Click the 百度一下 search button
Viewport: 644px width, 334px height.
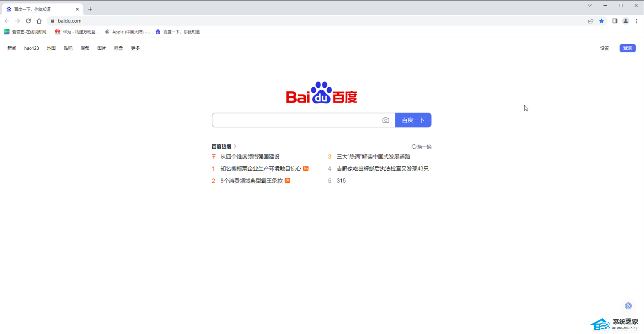pyautogui.click(x=413, y=120)
